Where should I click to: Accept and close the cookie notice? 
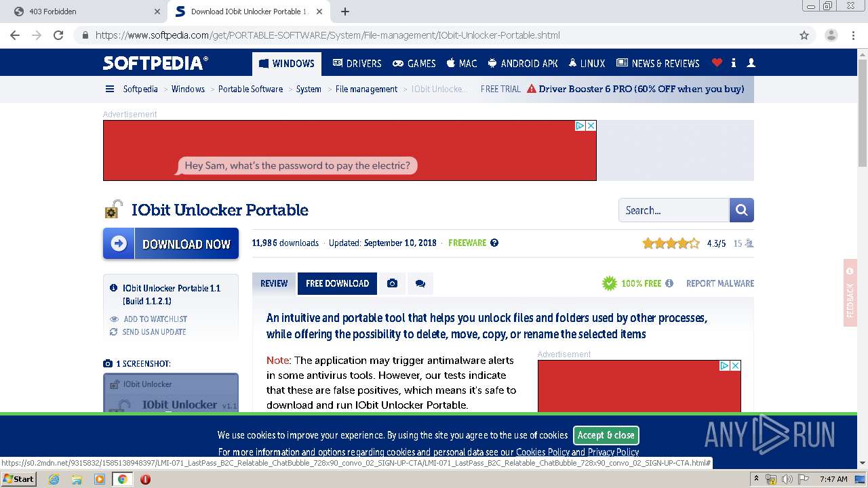click(x=606, y=435)
